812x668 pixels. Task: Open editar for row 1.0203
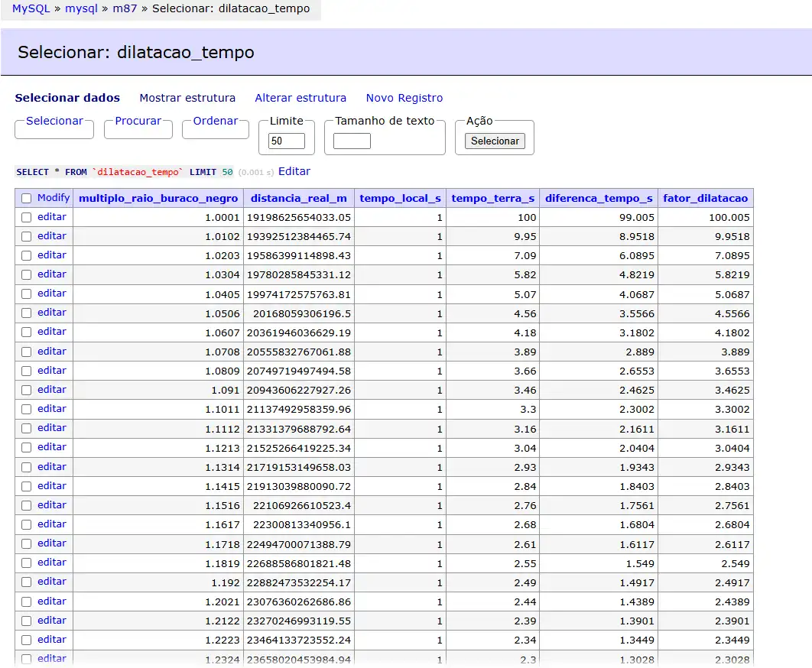coord(52,255)
